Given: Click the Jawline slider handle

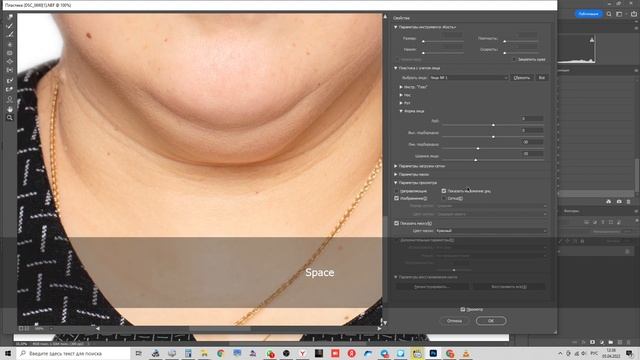Looking at the screenshot, I should click(x=478, y=149).
